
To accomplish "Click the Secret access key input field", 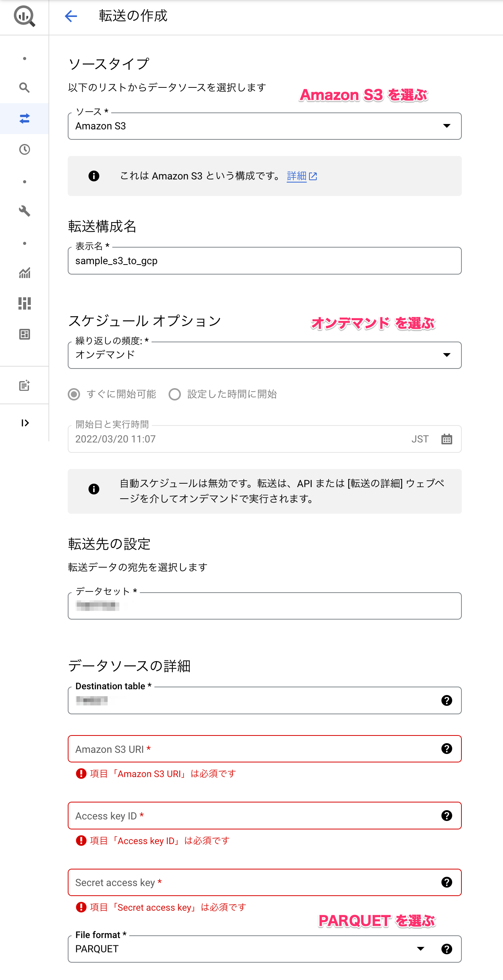I will (265, 882).
